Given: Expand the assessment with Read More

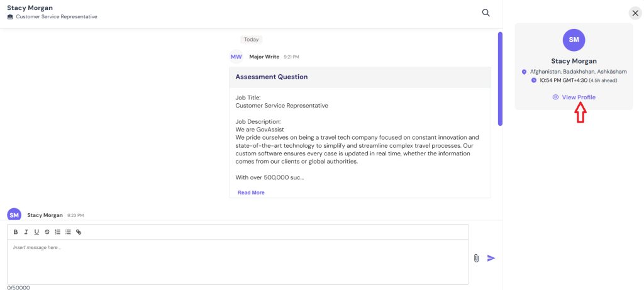Looking at the screenshot, I should pyautogui.click(x=251, y=192).
